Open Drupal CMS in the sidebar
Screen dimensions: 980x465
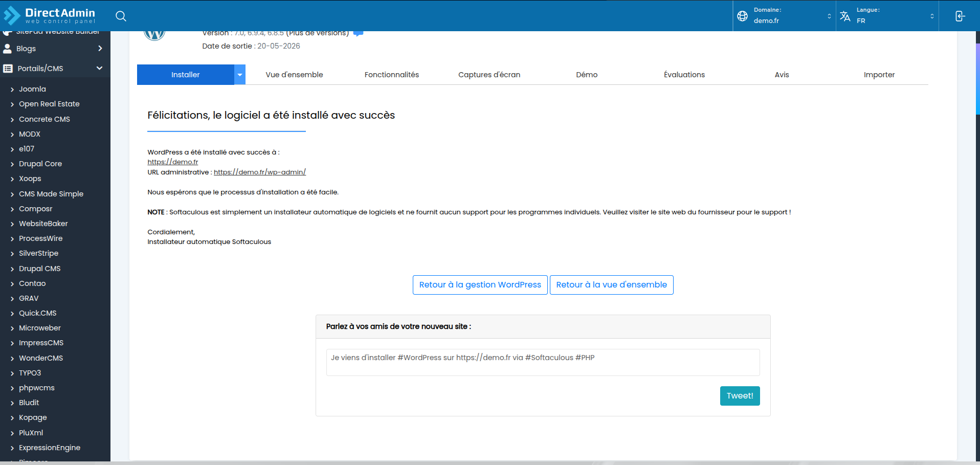click(x=40, y=269)
